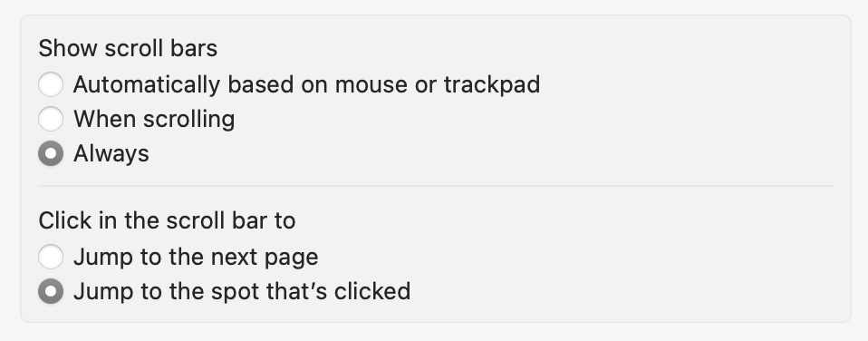Viewport: 868px width, 341px height.
Task: Make scroll bar clicks jump to clicked spot
Action: (51, 291)
